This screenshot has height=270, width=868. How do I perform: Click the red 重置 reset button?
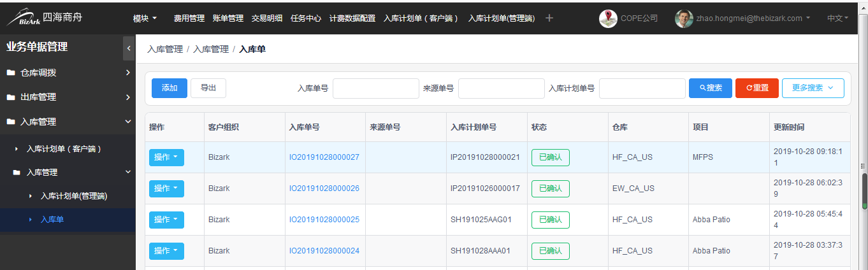(757, 88)
